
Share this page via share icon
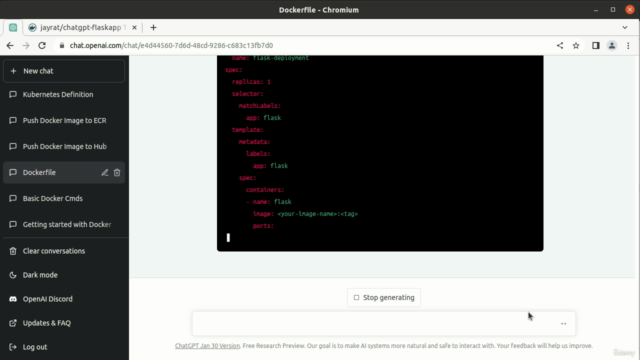click(x=560, y=46)
